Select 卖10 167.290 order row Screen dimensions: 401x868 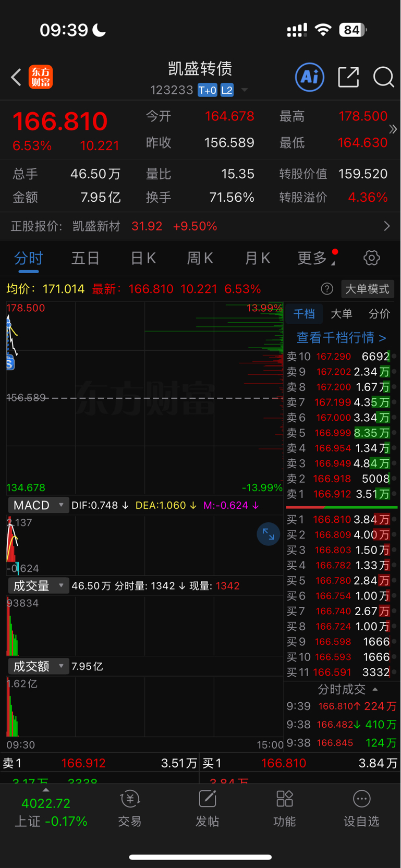[342, 357]
